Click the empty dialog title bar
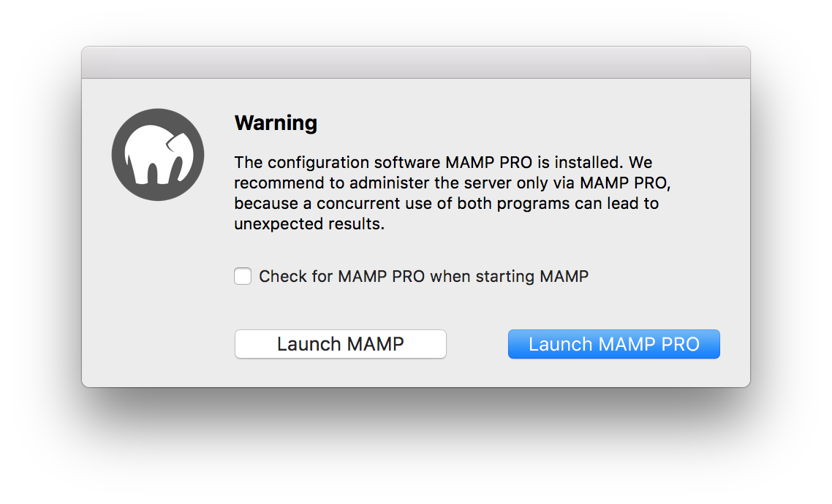This screenshot has height=504, width=832. [416, 63]
